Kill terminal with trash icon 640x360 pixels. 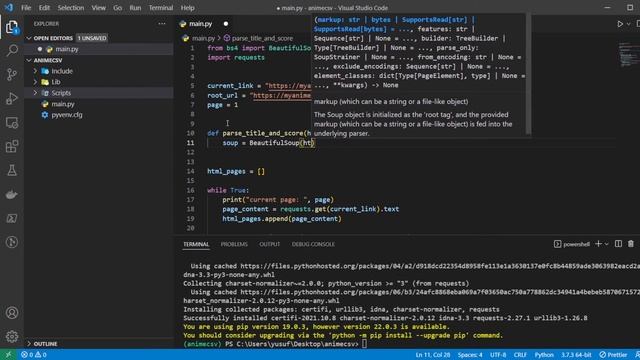point(631,244)
